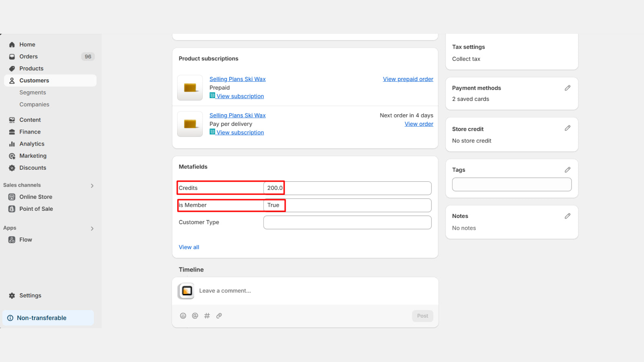Open the Marketing section in the sidebar
Image resolution: width=644 pixels, height=362 pixels.
33,156
